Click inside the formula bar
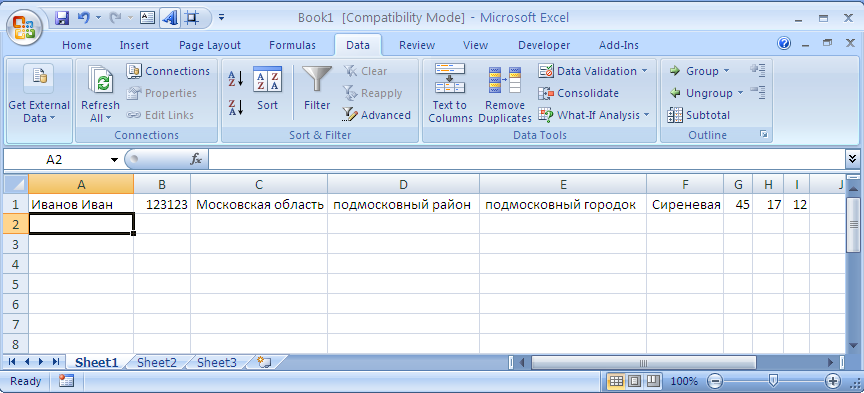Image resolution: width=864 pixels, height=393 pixels. [526, 160]
